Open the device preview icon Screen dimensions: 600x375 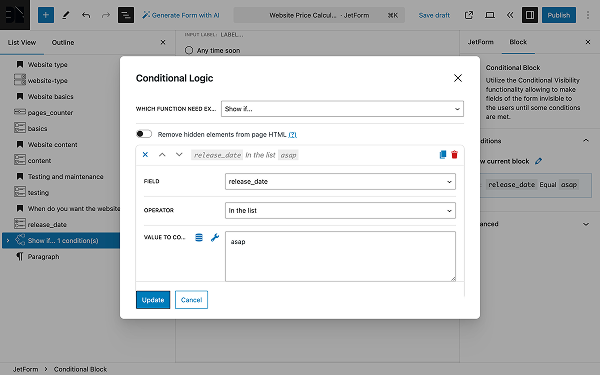coord(489,15)
